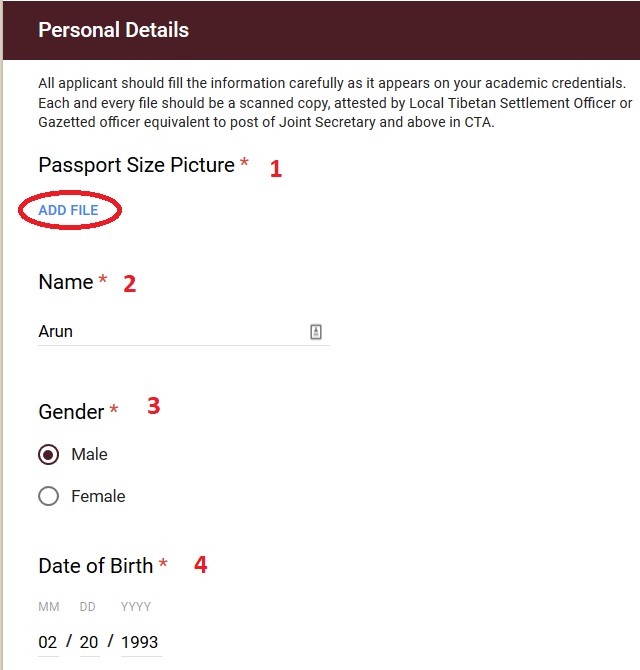
Task: Click the red number 3 annotation
Action: coord(153,406)
